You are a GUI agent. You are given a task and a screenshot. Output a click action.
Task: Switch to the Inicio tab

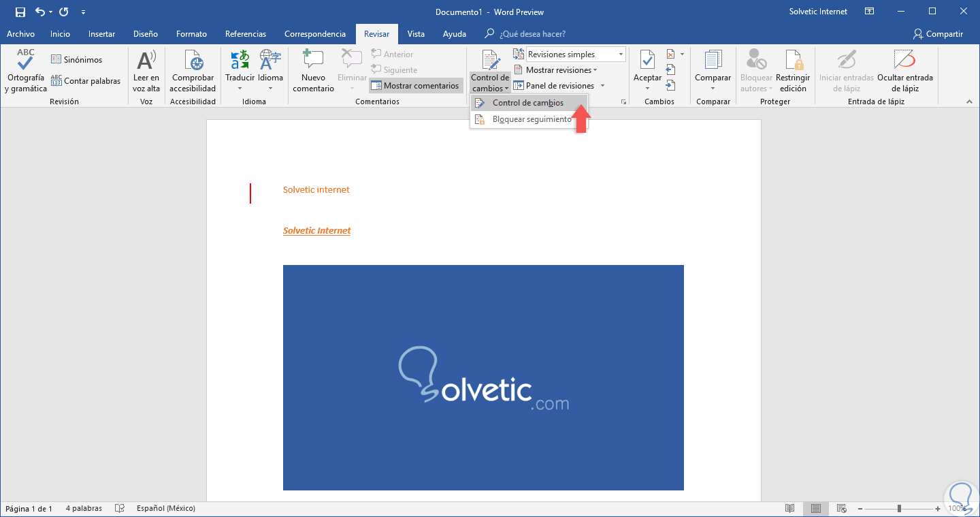click(x=60, y=34)
